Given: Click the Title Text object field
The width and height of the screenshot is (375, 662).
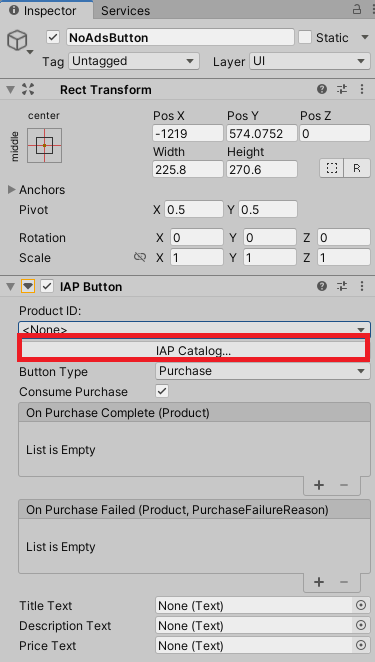Looking at the screenshot, I should (254, 606).
